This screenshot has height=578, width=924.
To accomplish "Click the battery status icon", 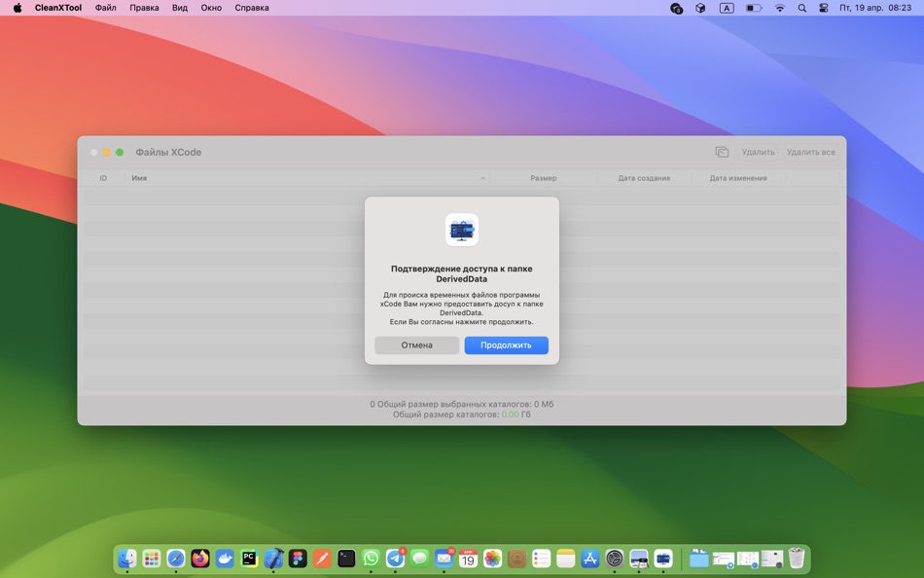I will click(x=754, y=8).
